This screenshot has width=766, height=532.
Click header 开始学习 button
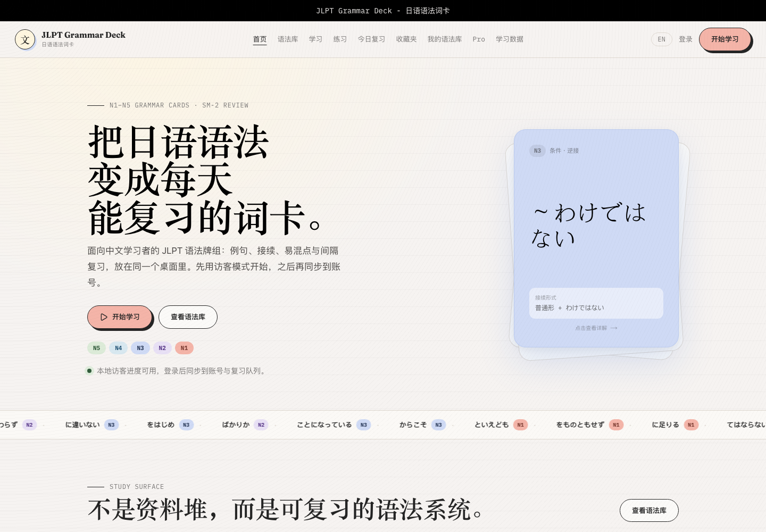725,39
